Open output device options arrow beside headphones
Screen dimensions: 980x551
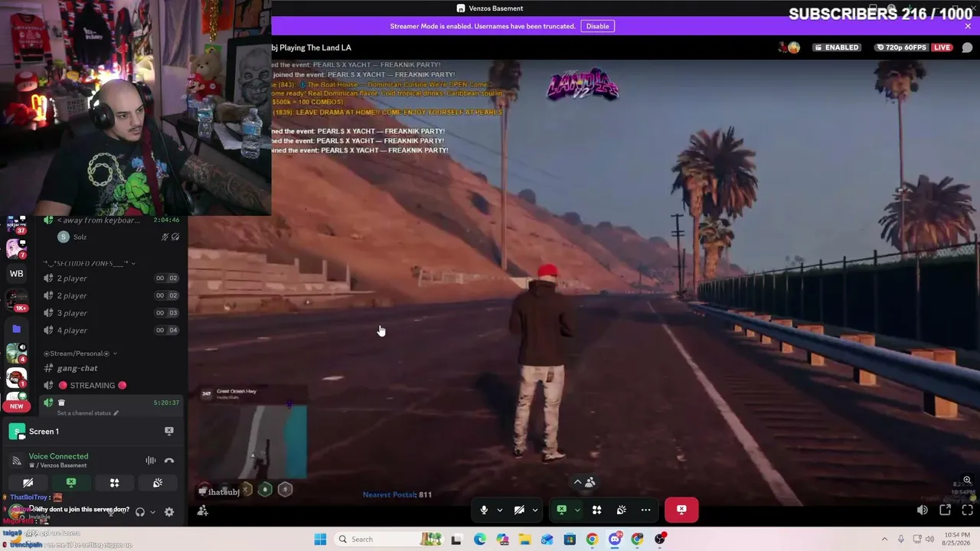[x=152, y=512]
